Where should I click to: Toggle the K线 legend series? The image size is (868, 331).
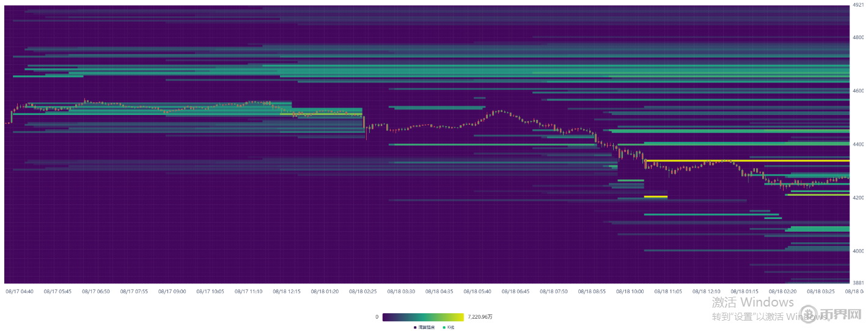pos(449,327)
